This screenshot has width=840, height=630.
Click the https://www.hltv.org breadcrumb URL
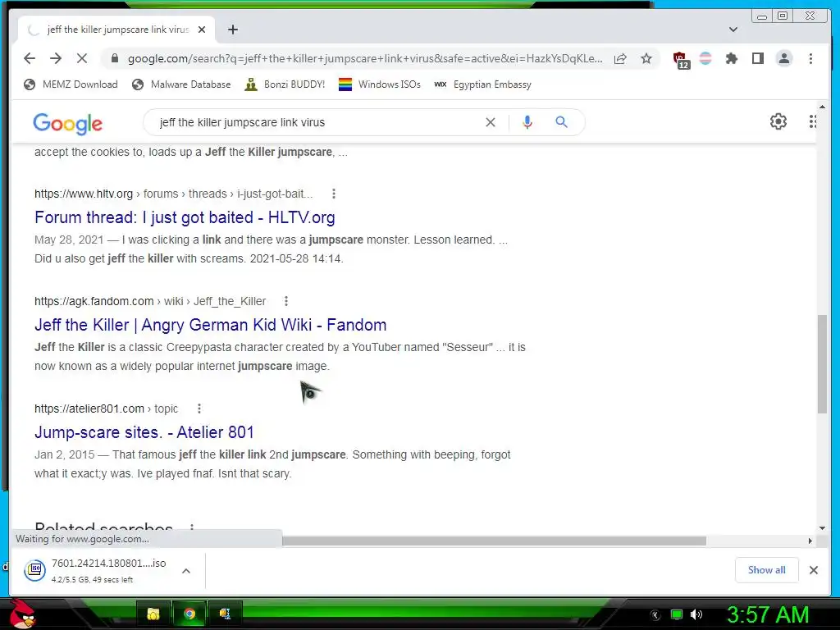pyautogui.click(x=84, y=194)
